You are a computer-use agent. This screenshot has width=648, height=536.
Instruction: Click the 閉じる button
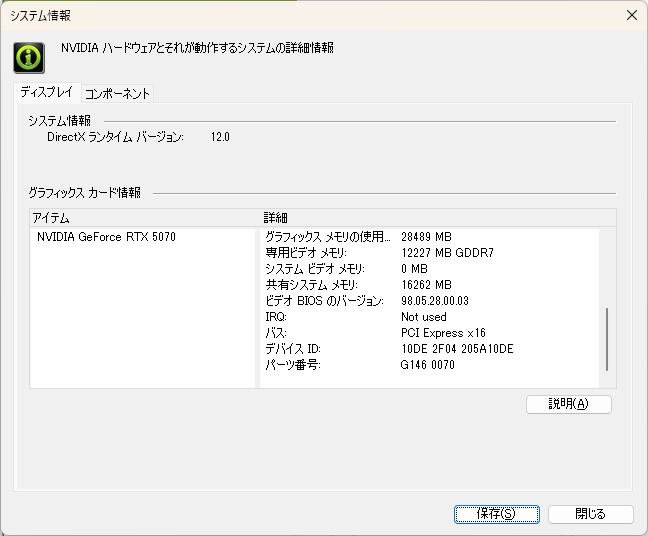click(x=591, y=514)
